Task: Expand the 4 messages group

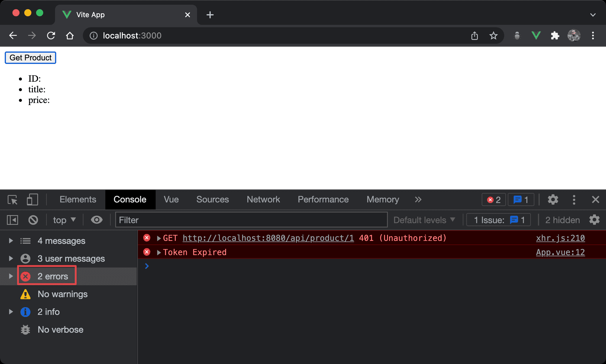Action: click(x=11, y=241)
